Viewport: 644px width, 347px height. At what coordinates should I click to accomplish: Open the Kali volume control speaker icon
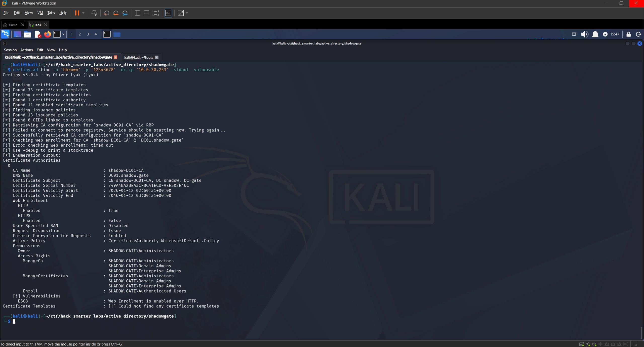click(585, 34)
